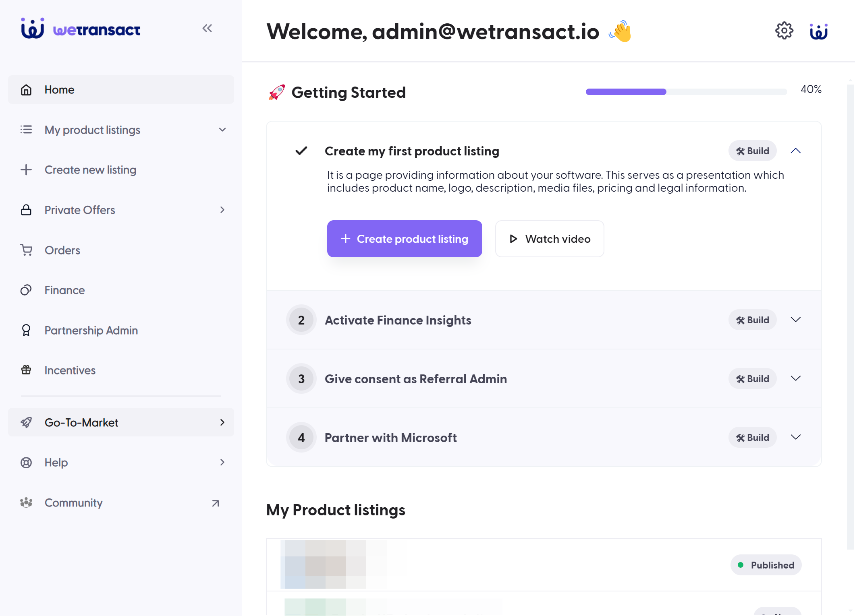
Task: Click the shopping cart icon for Orders
Action: [x=26, y=250]
